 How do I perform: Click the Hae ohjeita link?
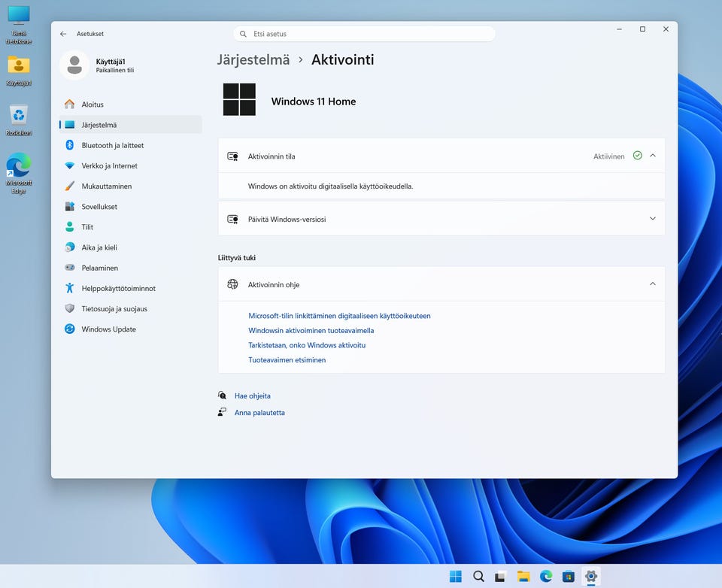(253, 396)
